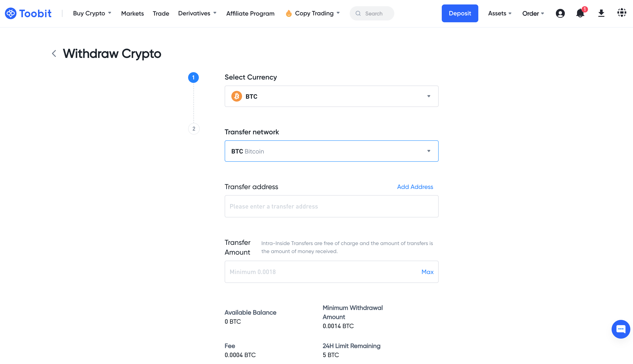This screenshot has height=364, width=633.
Task: Expand the Assets menu
Action: (x=499, y=14)
